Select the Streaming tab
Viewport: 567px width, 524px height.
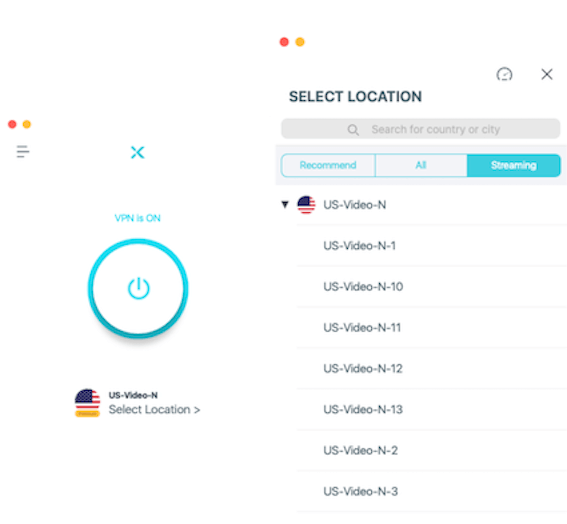click(513, 165)
